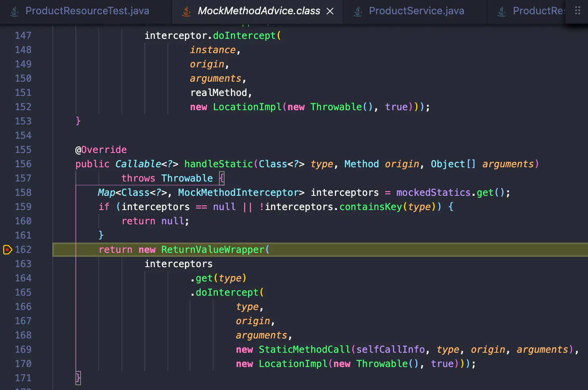Screen dimensions: 588x390
Task: Click 'return null;' on line 160
Action: point(156,221)
